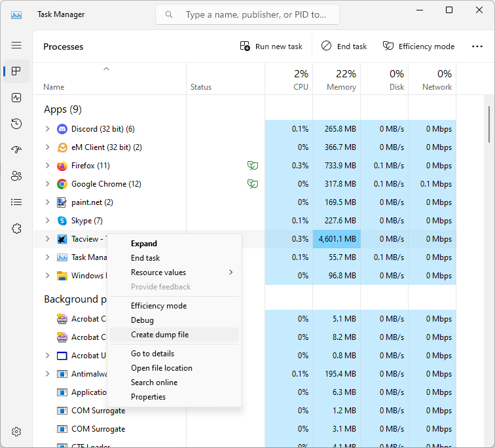Screen dimensions: 495x448
Task: Open the Performance tab icon in sidebar
Action: (16, 98)
